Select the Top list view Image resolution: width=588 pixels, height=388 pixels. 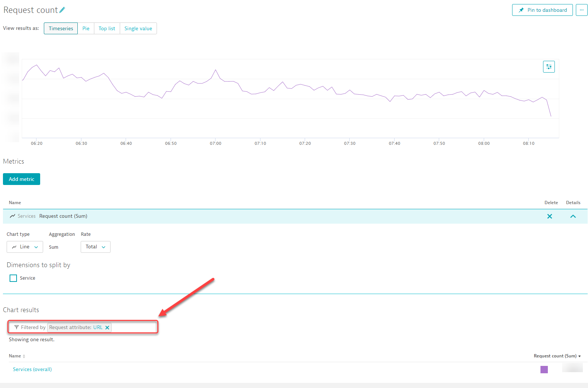(x=107, y=28)
